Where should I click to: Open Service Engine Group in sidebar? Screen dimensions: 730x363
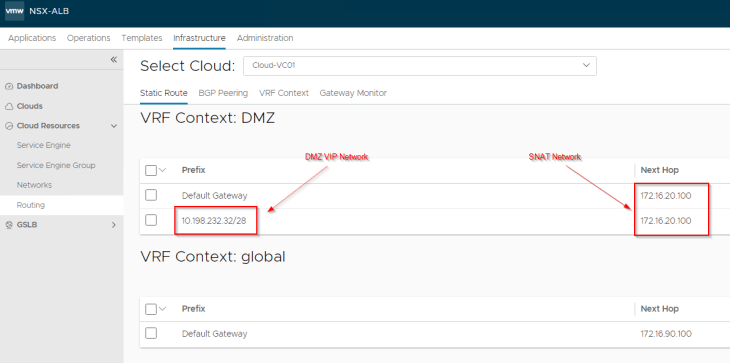(x=56, y=165)
